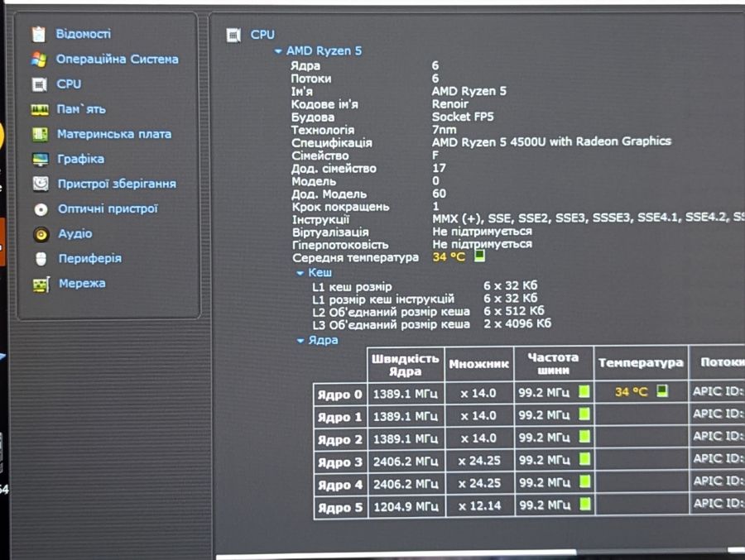Click the Пристрої зберігання drive icon

(x=41, y=184)
